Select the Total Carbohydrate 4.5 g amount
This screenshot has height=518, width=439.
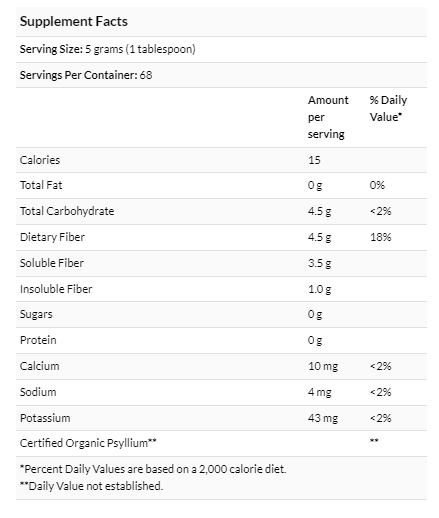[319, 211]
